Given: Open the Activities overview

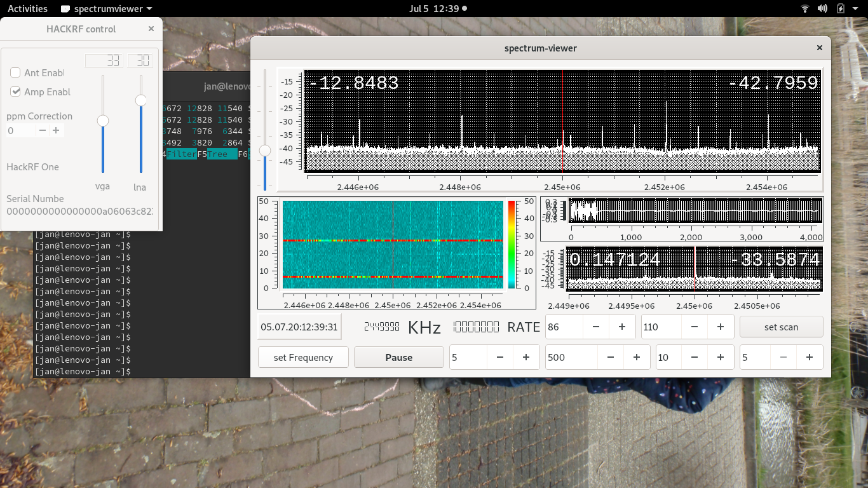Looking at the screenshot, I should pyautogui.click(x=27, y=9).
